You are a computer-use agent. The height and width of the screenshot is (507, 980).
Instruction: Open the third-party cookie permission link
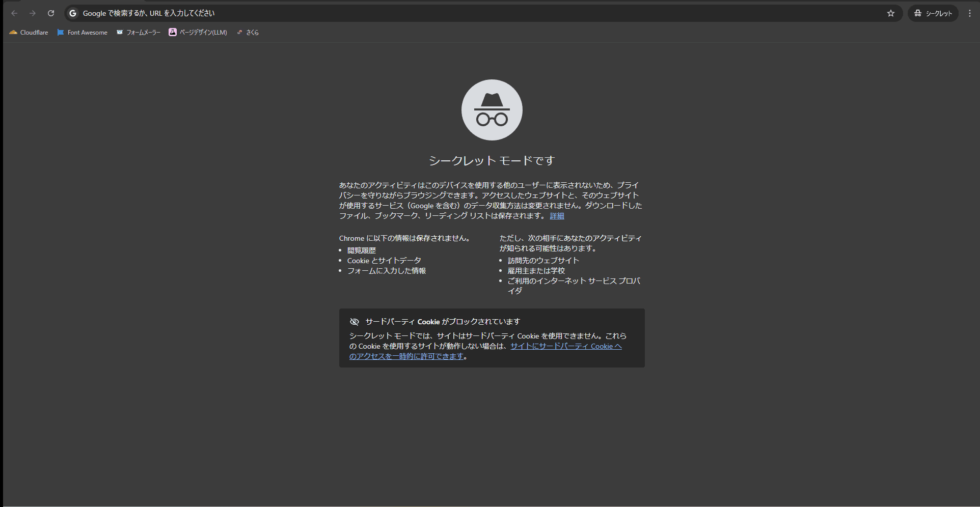(565, 346)
